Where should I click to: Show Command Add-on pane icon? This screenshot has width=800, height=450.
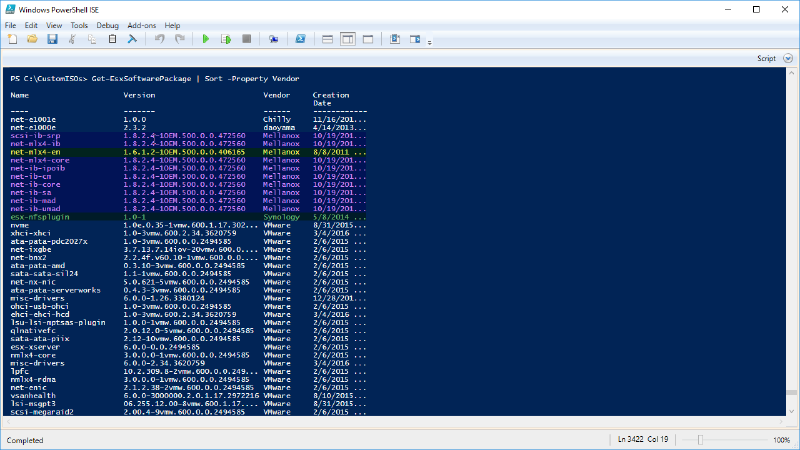point(415,39)
